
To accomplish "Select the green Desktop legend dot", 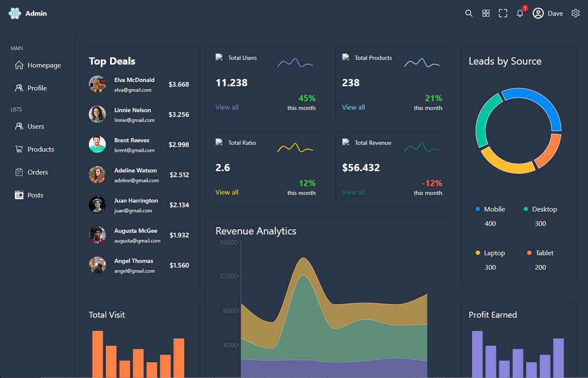I will click(x=526, y=209).
